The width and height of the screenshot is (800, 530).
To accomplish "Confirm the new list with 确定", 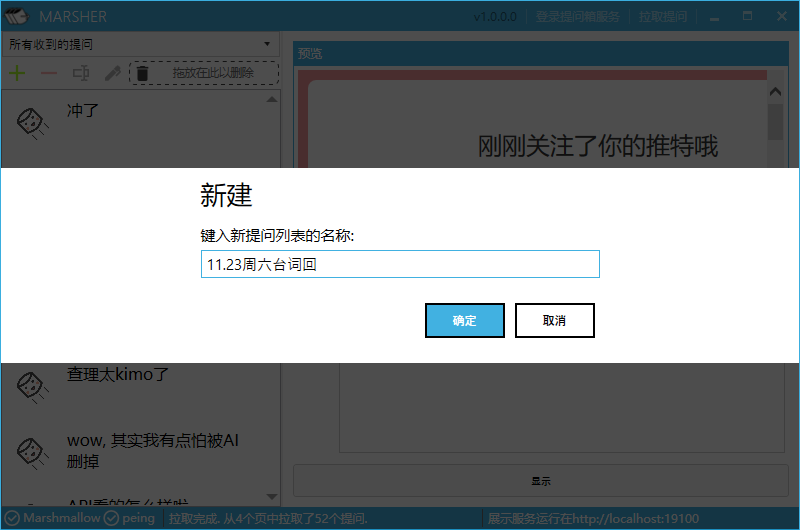I will pyautogui.click(x=464, y=320).
